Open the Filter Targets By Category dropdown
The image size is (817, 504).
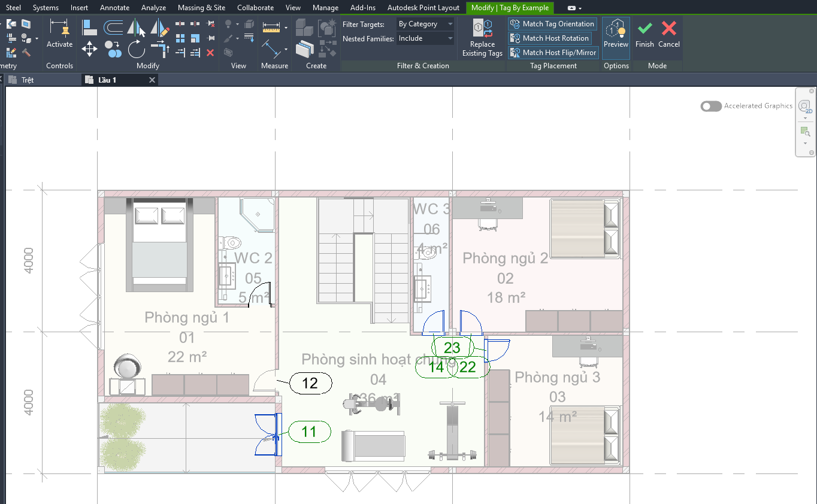[426, 24]
